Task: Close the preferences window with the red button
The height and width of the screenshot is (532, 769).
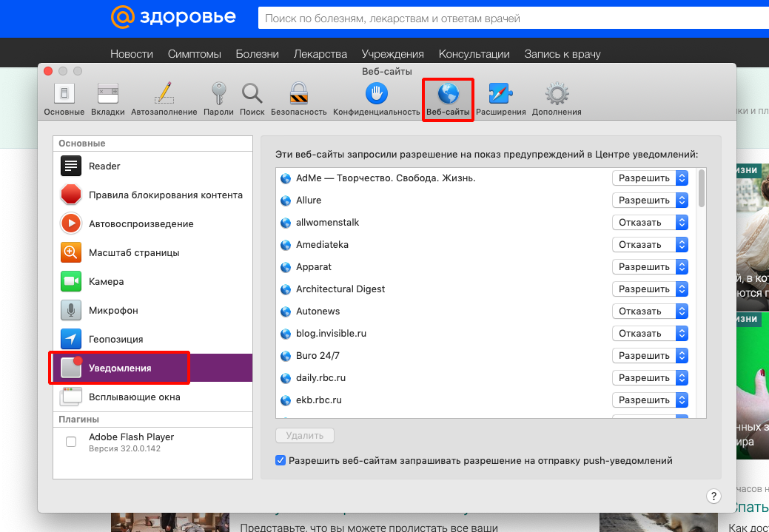Action: [48, 71]
